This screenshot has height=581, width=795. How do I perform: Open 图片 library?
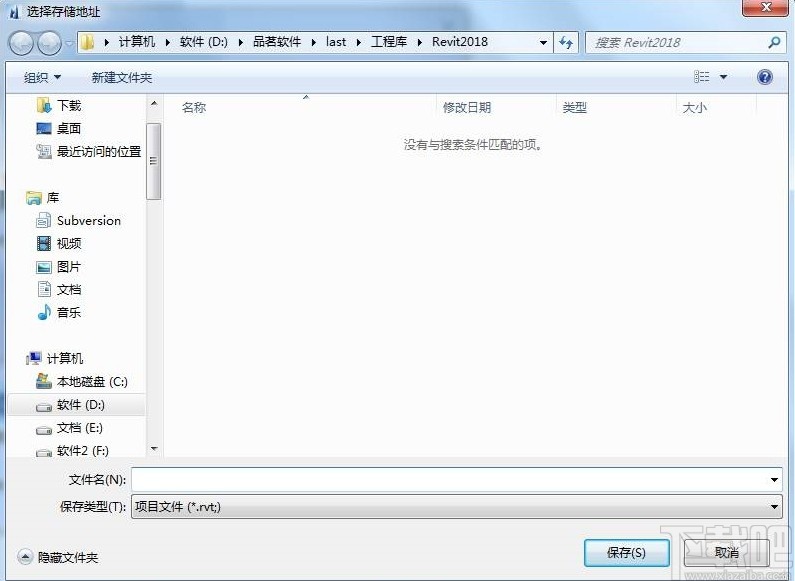(69, 267)
